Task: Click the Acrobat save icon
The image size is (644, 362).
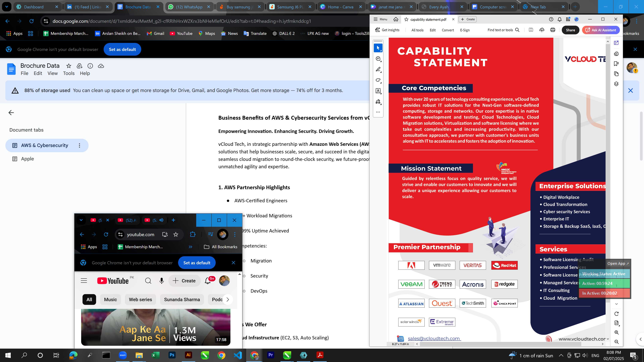Action: pyautogui.click(x=531, y=30)
